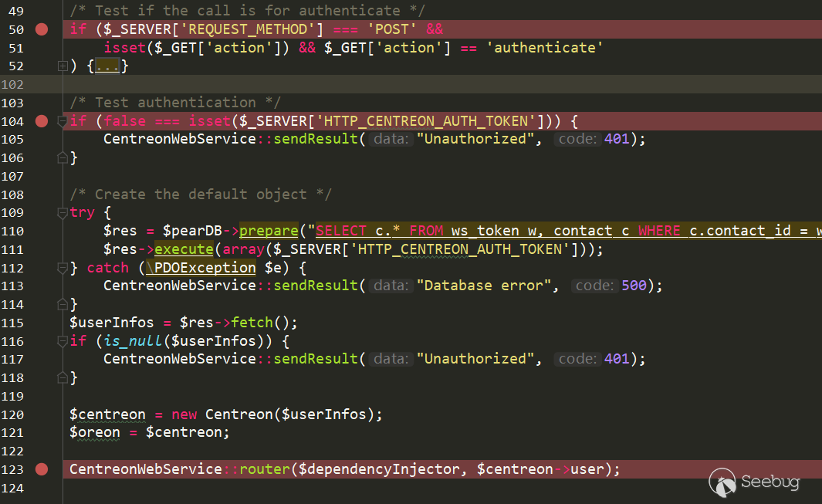Click the fetch() call on line 115
822x504 pixels.
[x=264, y=323]
